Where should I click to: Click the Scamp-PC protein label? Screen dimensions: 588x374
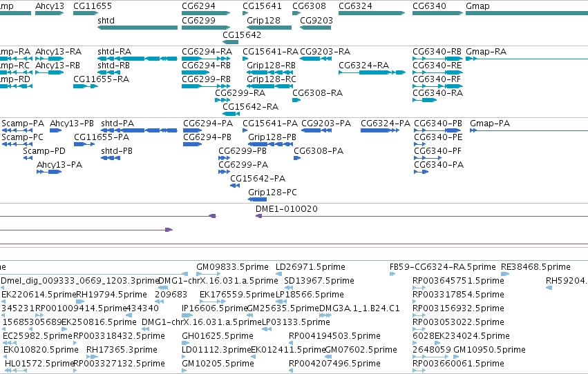click(x=23, y=137)
